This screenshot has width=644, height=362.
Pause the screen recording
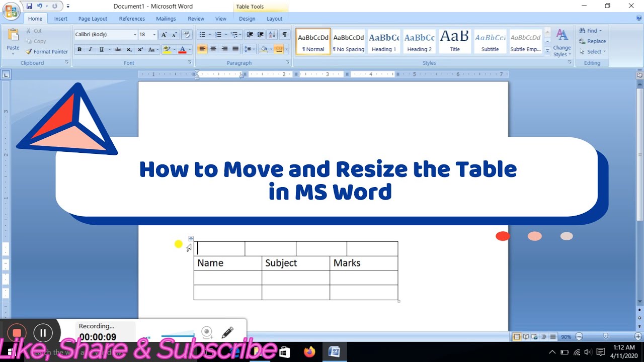pyautogui.click(x=43, y=333)
